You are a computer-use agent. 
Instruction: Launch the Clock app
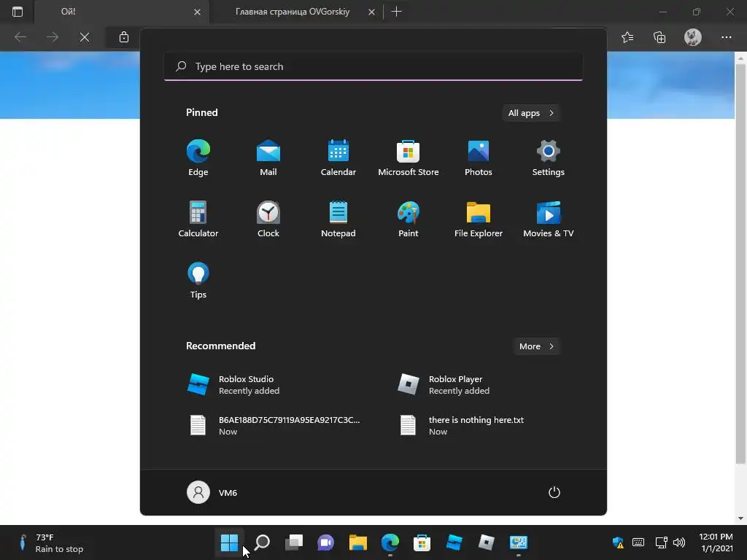click(268, 219)
